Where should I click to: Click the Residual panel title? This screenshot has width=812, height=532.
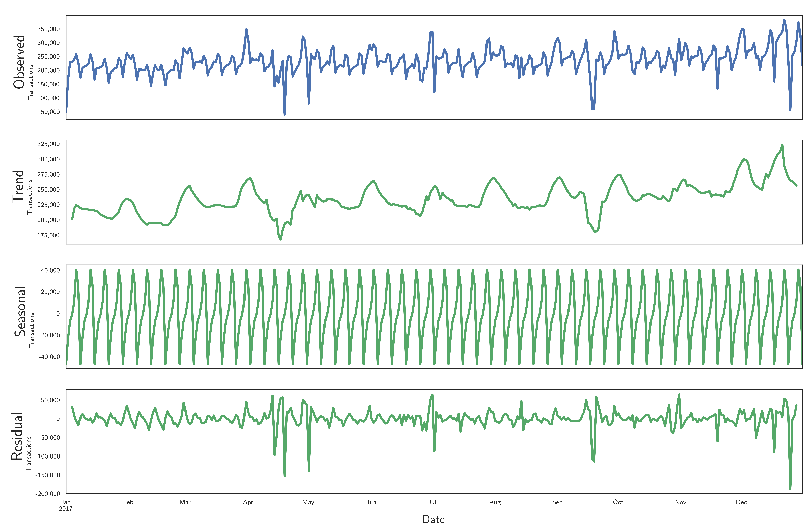click(x=17, y=436)
